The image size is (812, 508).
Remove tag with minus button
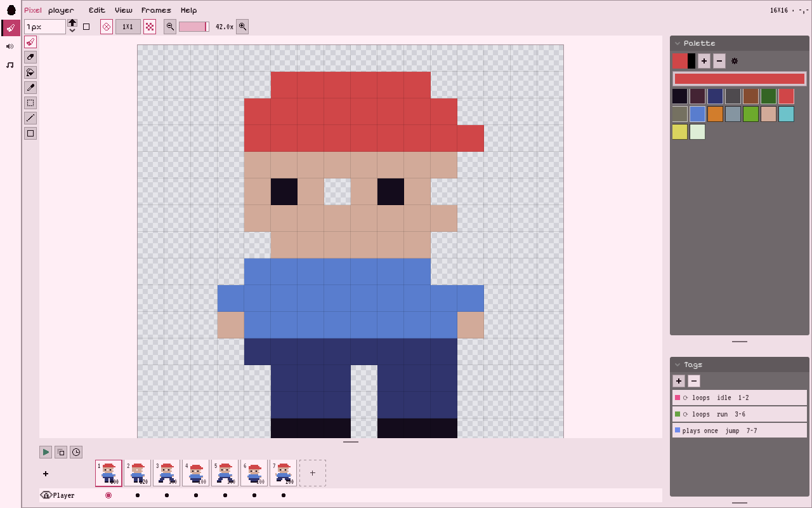pos(694,381)
